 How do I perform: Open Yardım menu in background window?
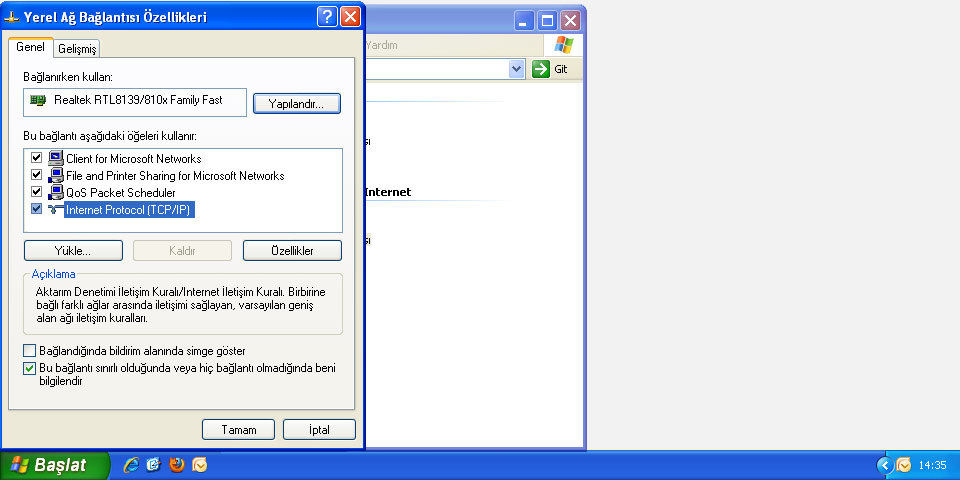pyautogui.click(x=381, y=45)
